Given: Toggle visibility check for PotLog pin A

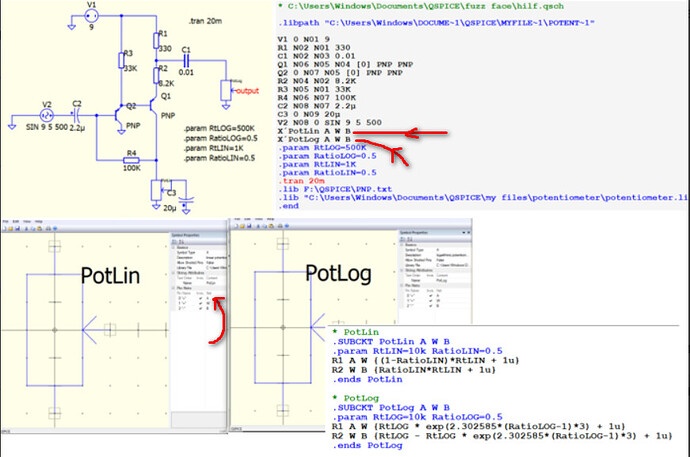Looking at the screenshot, I should coord(431,296).
